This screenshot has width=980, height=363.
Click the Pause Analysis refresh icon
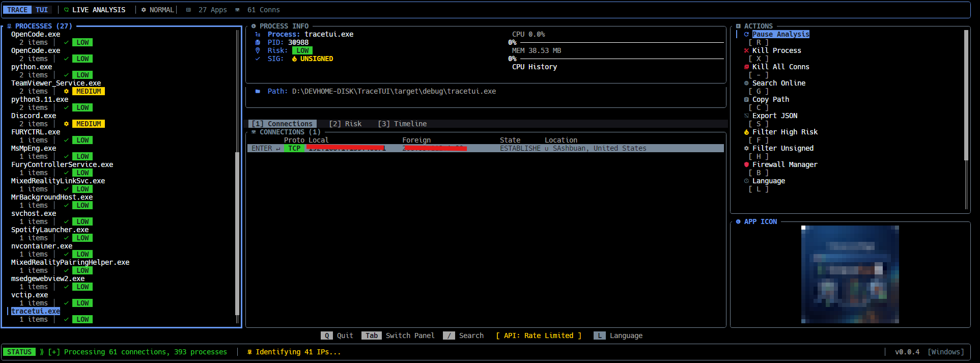(746, 35)
